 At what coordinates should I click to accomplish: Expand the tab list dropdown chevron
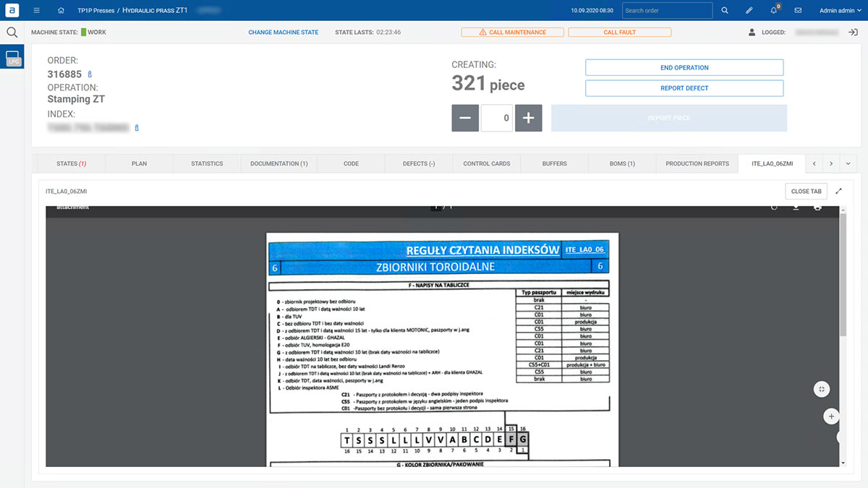848,164
